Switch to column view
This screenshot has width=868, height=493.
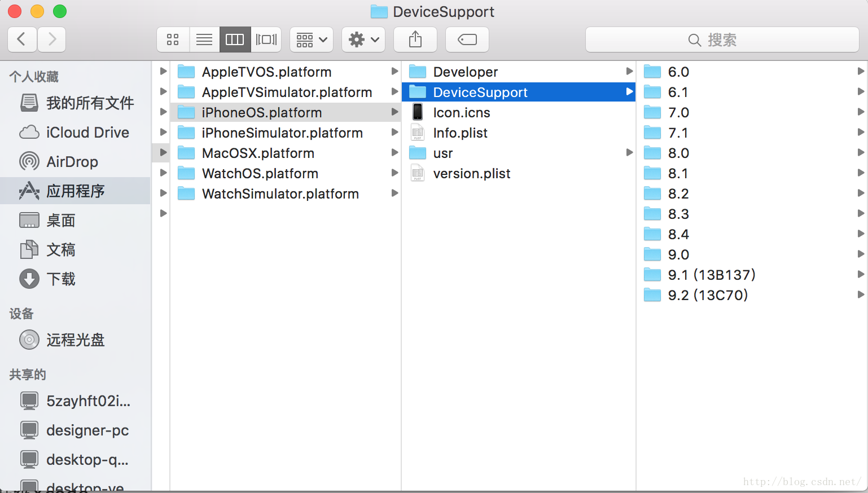(235, 39)
